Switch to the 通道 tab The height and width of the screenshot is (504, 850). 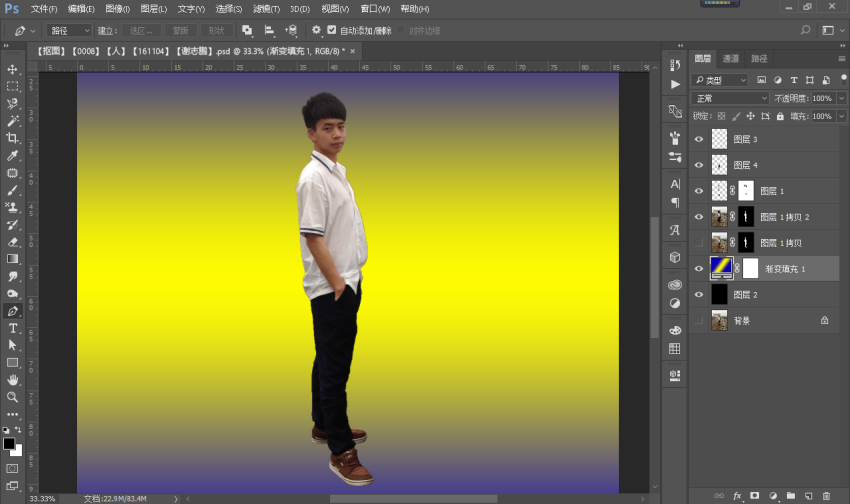(731, 59)
